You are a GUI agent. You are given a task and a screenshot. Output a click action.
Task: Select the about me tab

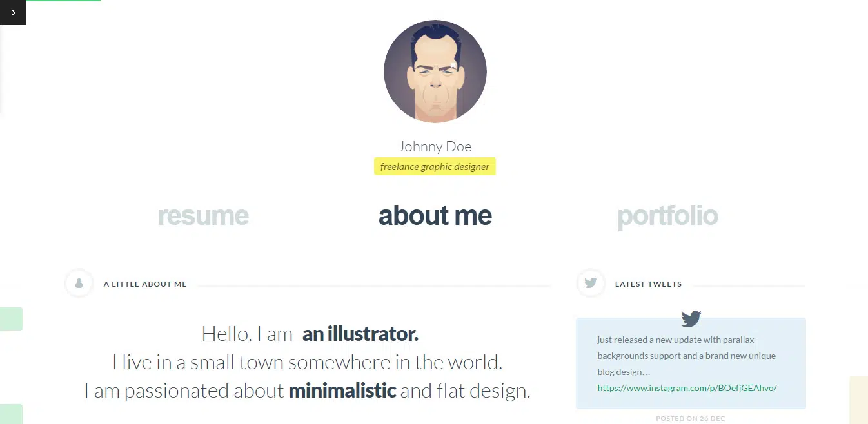pos(435,216)
